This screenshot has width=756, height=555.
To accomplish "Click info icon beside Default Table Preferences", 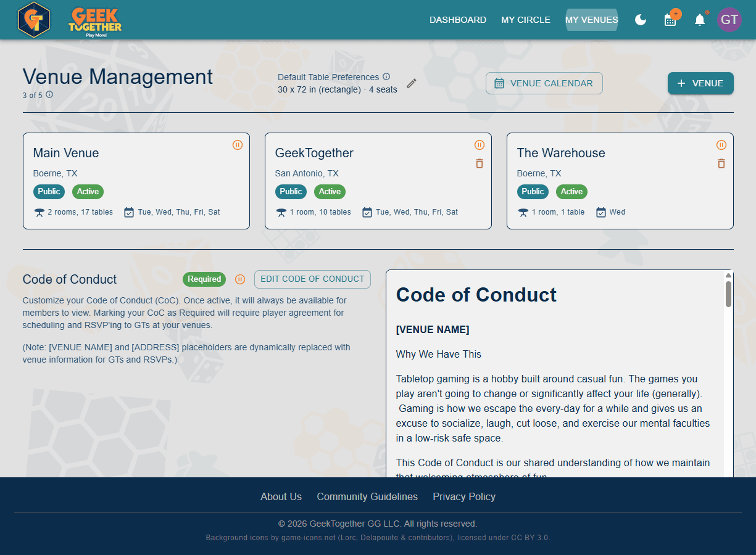I will click(386, 77).
